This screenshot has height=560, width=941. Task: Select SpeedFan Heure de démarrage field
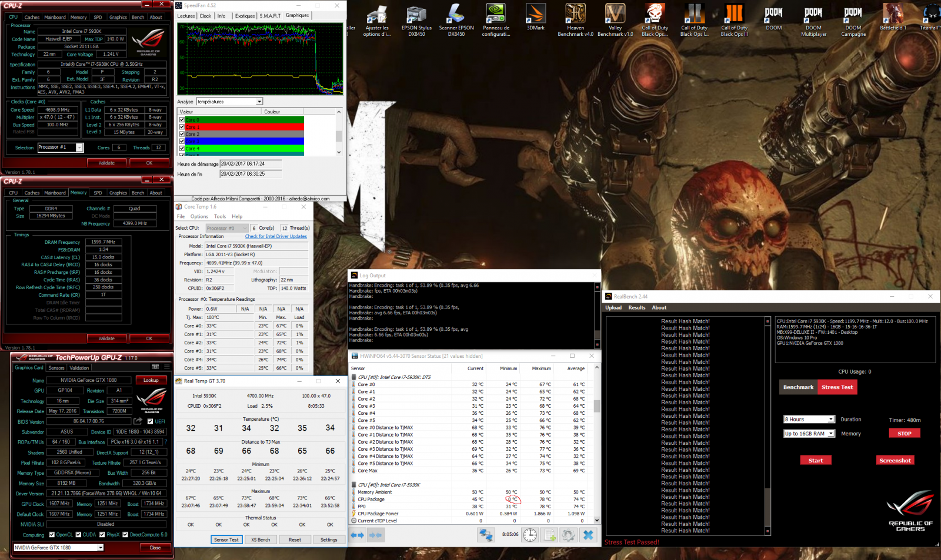pyautogui.click(x=251, y=164)
